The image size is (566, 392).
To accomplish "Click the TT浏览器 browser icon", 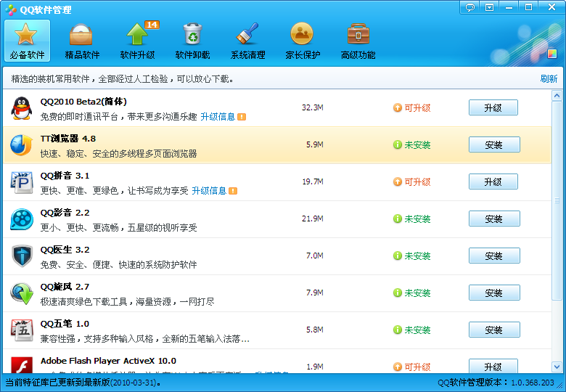I will click(21, 144).
